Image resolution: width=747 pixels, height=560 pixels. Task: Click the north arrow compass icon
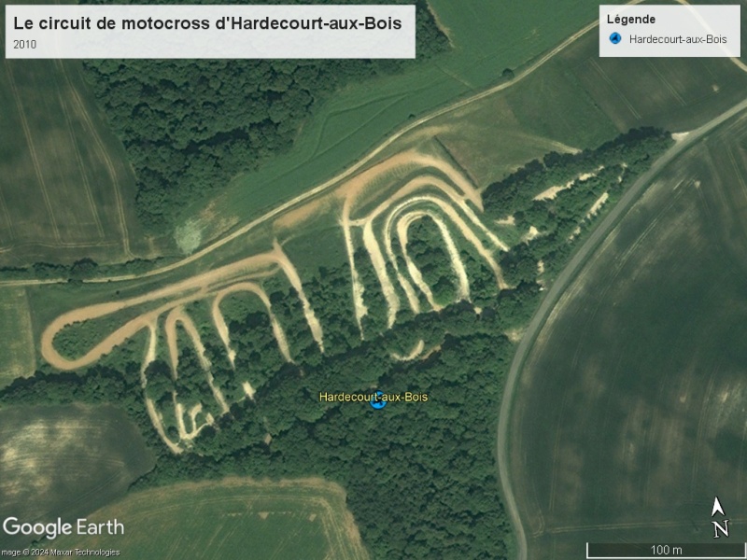[717, 507]
